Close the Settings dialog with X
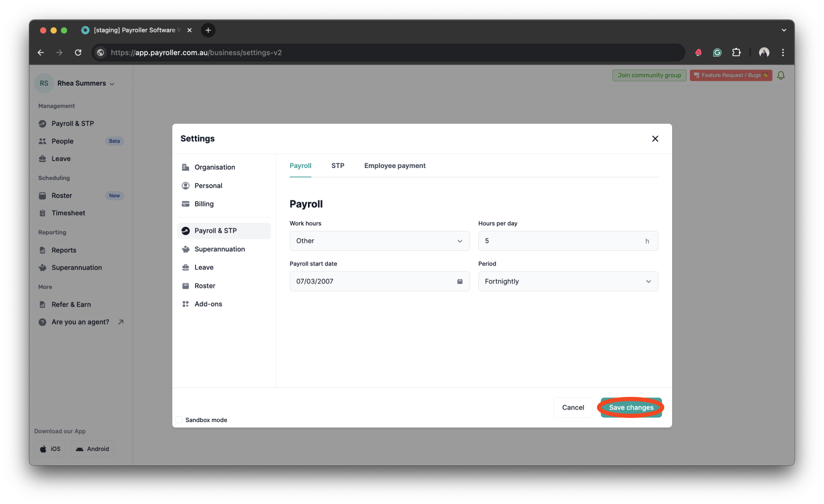The image size is (824, 504). [x=655, y=139]
